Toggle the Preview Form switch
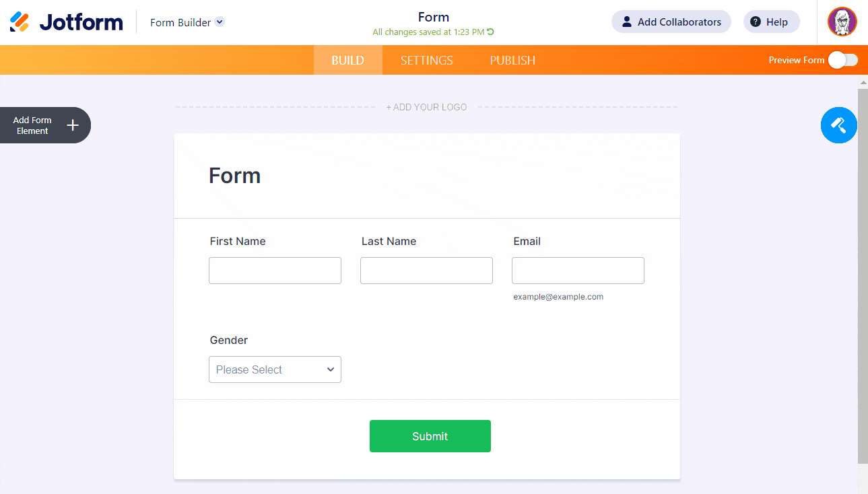 (x=842, y=60)
